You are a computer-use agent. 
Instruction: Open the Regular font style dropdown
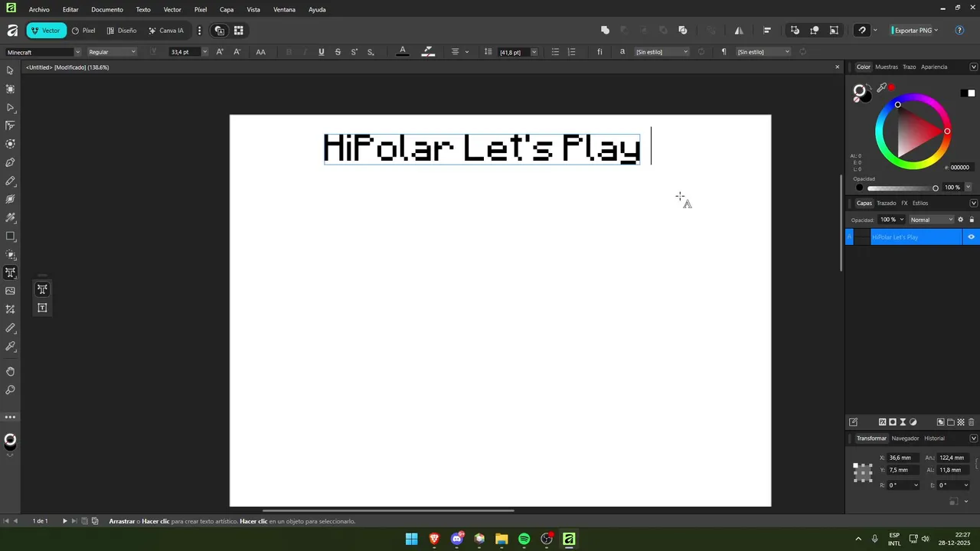point(112,52)
